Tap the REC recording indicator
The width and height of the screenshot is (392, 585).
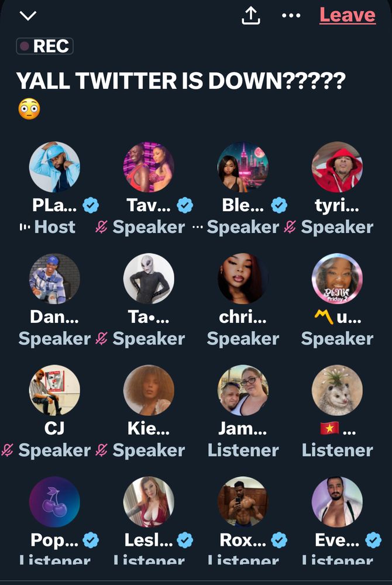44,46
